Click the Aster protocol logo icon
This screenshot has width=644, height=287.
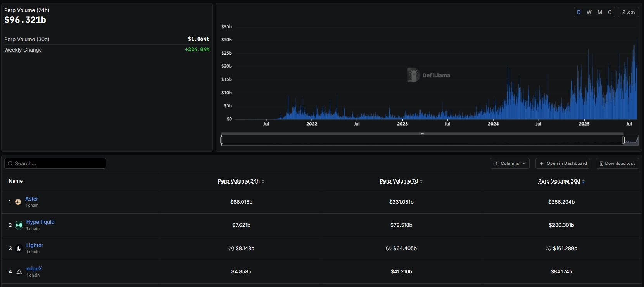(18, 202)
